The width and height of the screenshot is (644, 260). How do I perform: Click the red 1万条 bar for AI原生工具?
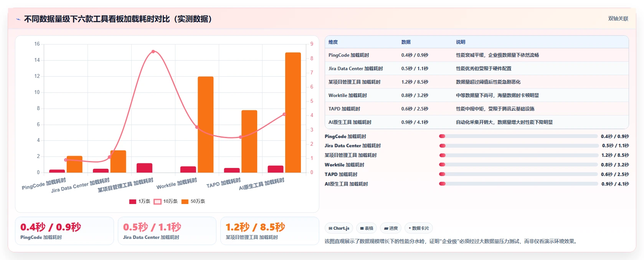276,169
